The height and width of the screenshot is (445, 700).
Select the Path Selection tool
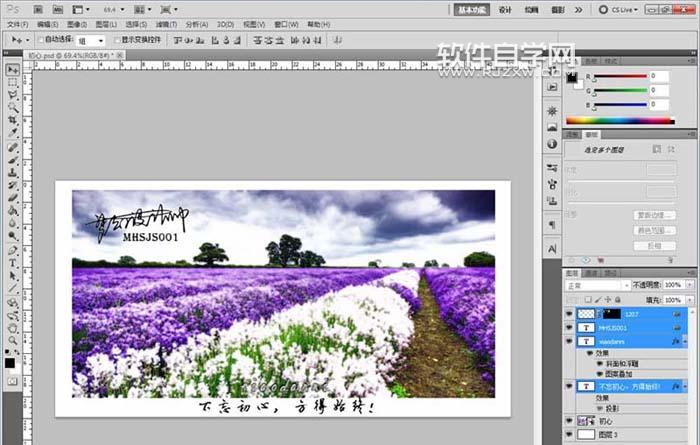pos(12,276)
